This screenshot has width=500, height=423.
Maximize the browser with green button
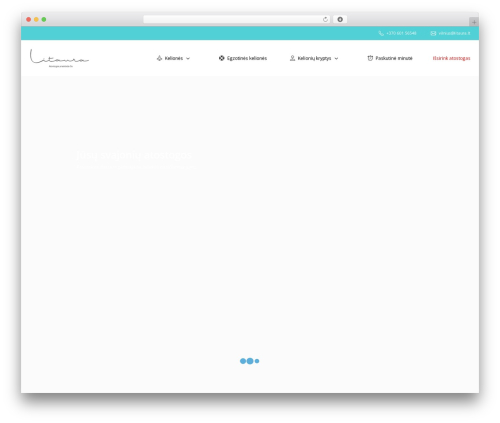[x=44, y=19]
